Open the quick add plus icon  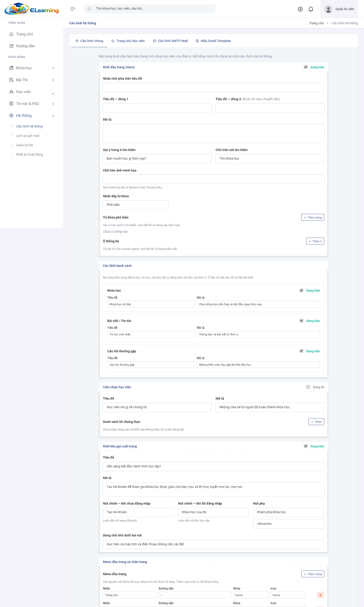[300, 9]
